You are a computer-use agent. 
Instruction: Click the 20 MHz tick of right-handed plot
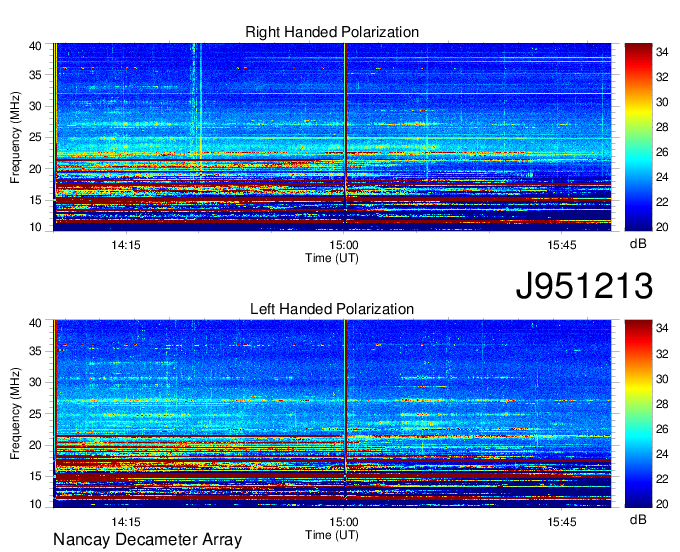[36, 169]
